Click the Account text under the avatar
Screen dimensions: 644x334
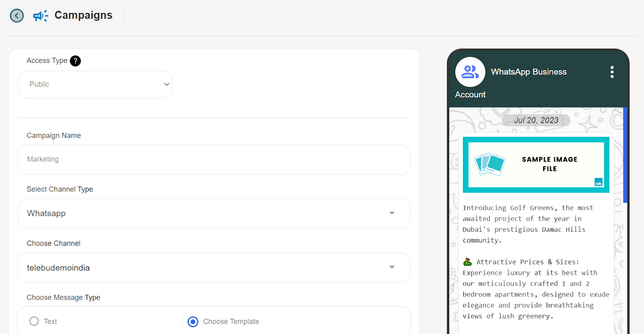pyautogui.click(x=470, y=95)
